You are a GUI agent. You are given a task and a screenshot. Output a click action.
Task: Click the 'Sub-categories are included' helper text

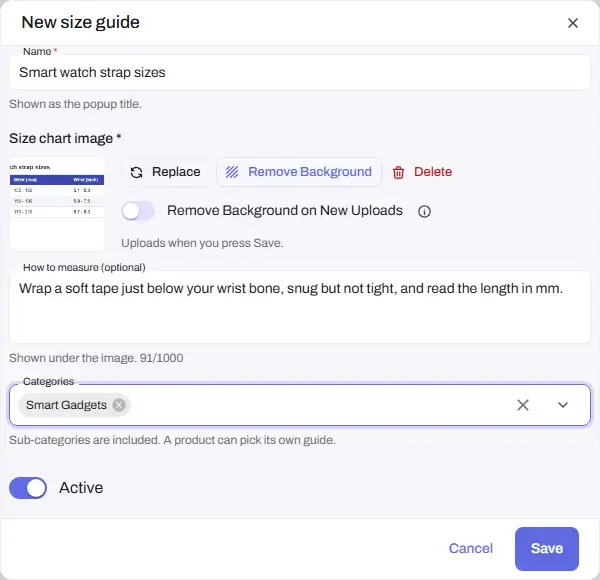[172, 440]
